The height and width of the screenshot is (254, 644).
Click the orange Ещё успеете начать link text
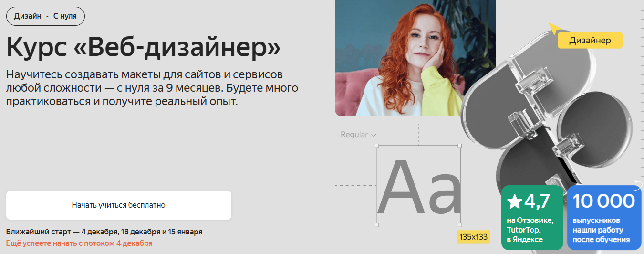79,243
